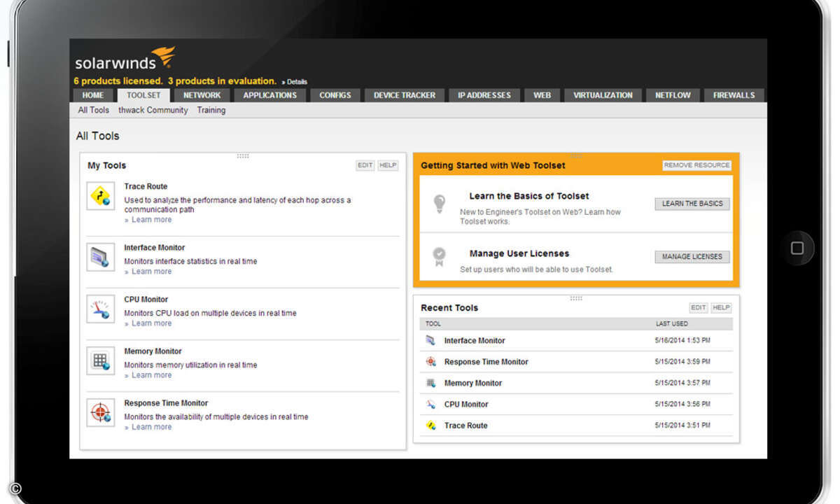Switch to the IP ADDRESSES tab
This screenshot has height=504, width=840.
(484, 95)
